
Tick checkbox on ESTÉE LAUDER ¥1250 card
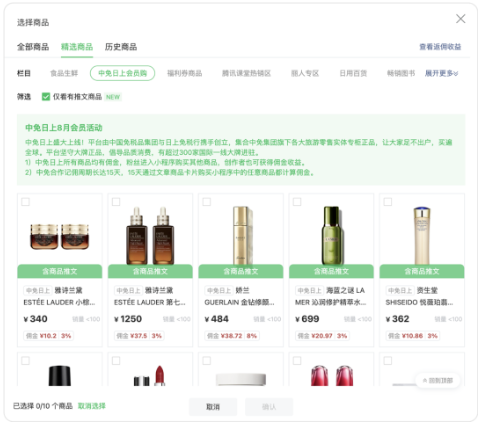[116, 202]
